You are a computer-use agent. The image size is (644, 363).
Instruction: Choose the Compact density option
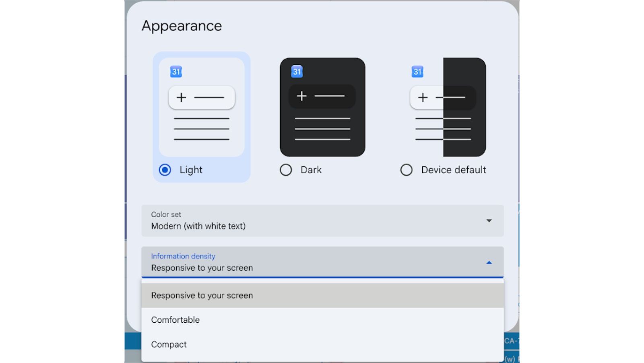[322, 344]
